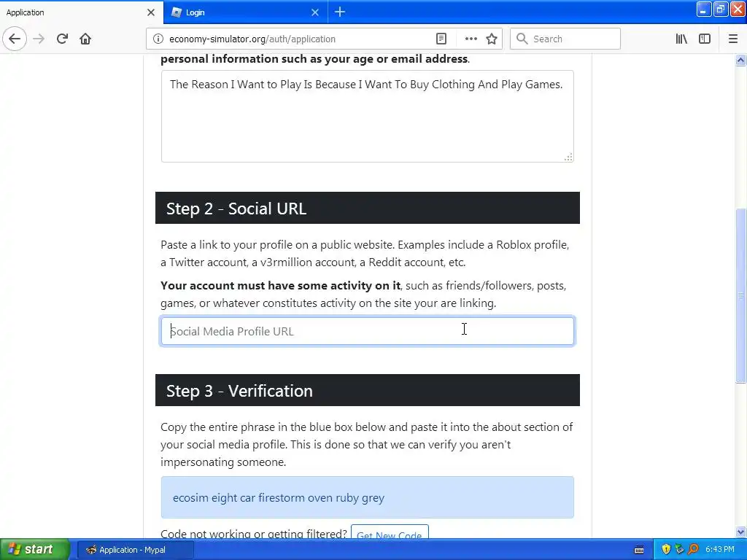Viewport: 747px width, 560px height.
Task: Click the textarea resize grip
Action: [x=568, y=157]
